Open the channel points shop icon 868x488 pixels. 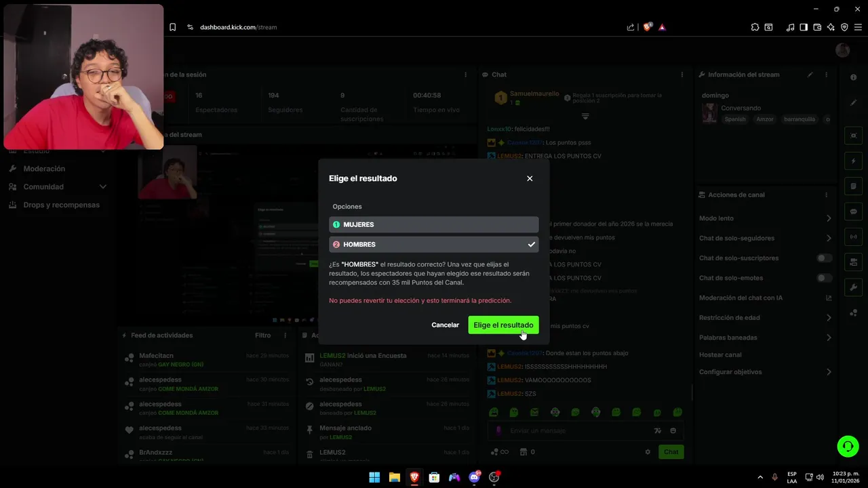[x=524, y=452]
